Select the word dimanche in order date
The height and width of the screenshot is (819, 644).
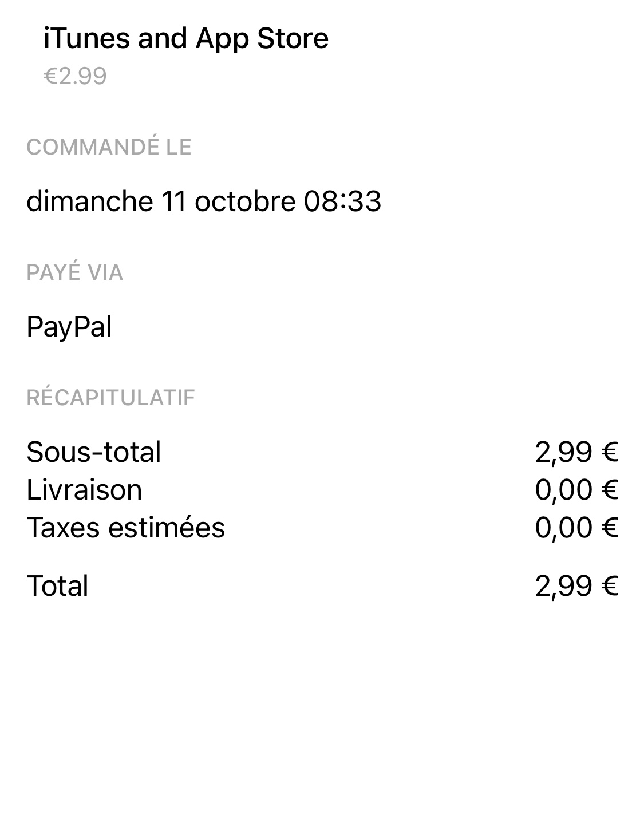(89, 201)
